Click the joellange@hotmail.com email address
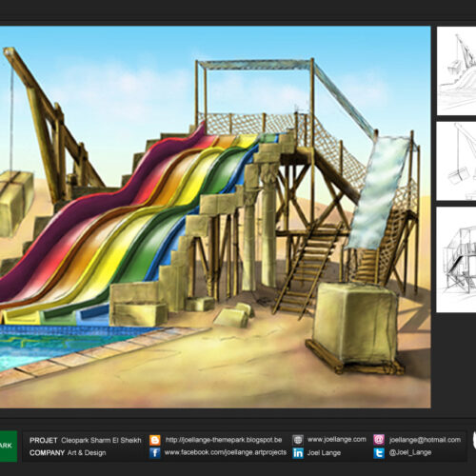The height and width of the screenshot is (476, 476). 425,440
